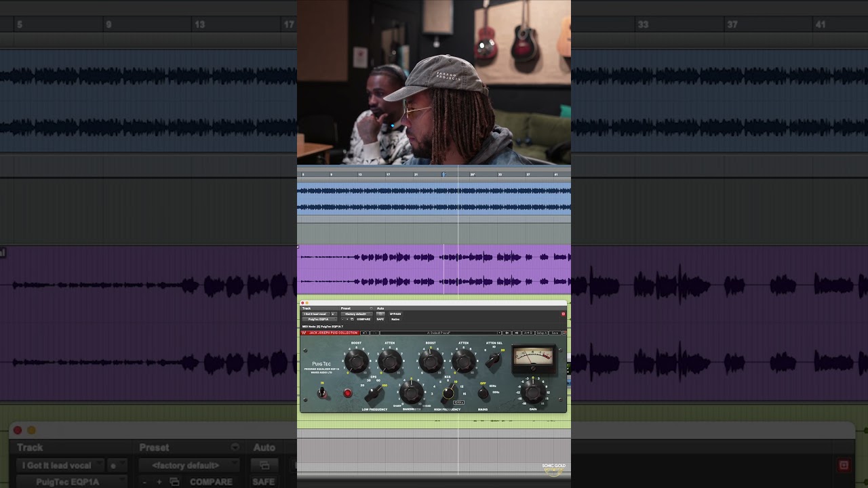Click the low frequency ATTEN knob
This screenshot has height=488, width=868.
390,361
